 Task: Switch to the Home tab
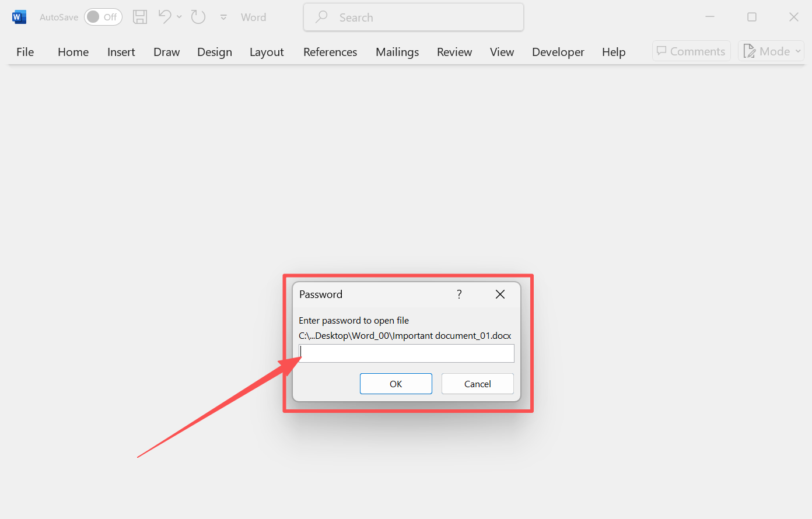73,52
